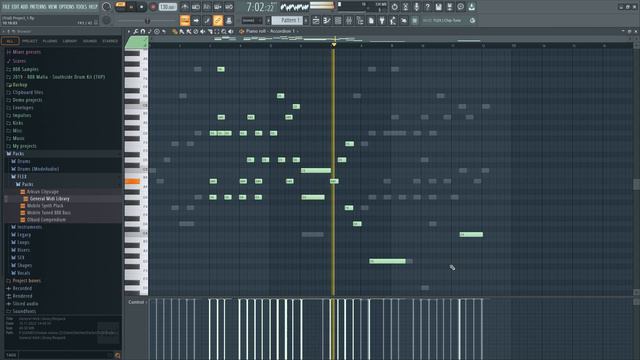Click the arrow icon beside the keyboard toggle

[196, 20]
